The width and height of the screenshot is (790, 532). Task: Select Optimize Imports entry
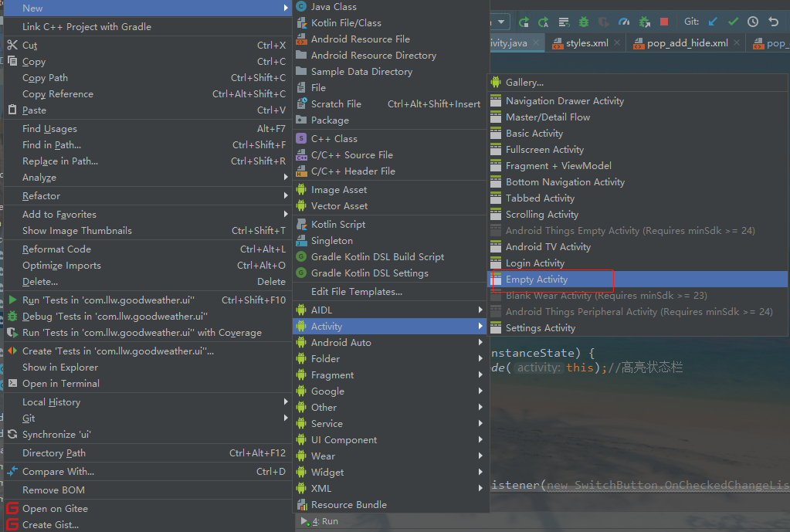[147, 266]
